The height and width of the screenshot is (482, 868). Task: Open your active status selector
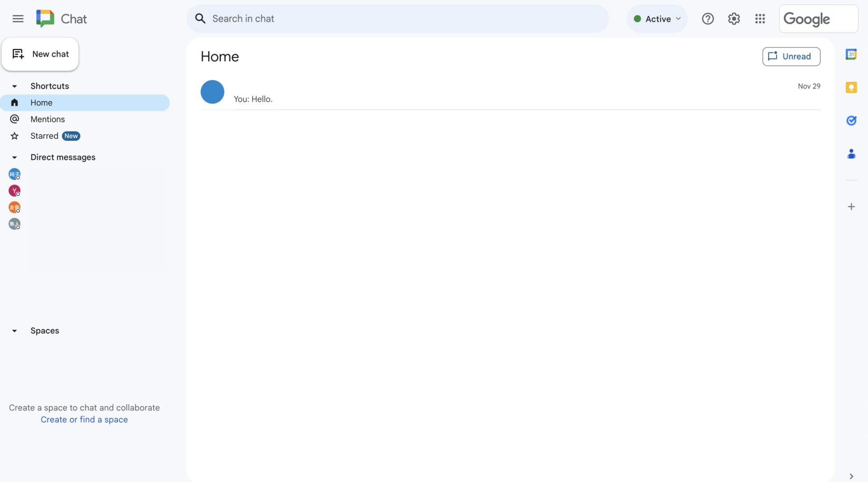click(x=657, y=19)
